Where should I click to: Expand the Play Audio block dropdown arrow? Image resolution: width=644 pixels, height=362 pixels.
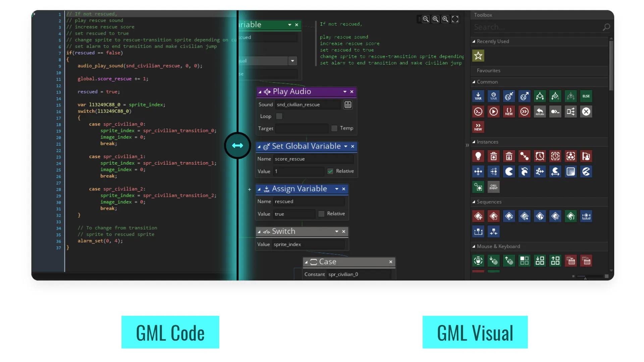[x=344, y=92]
